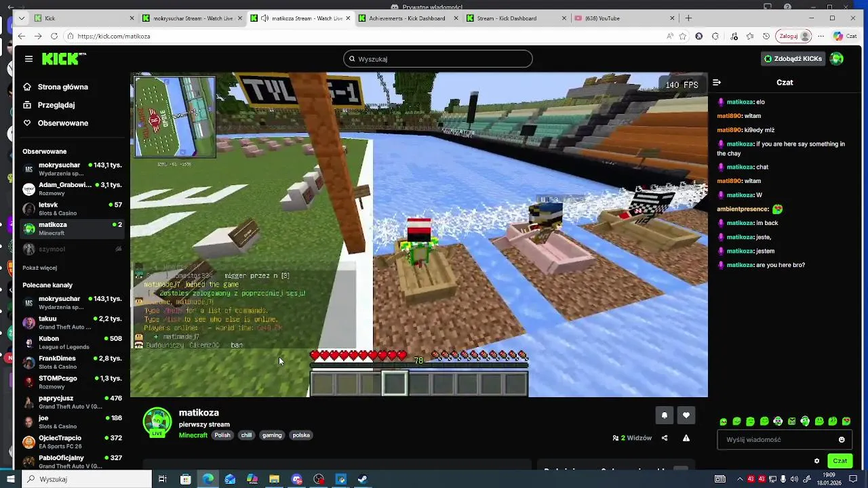The width and height of the screenshot is (868, 488).
Task: Switch to Achievements - Kick Dashboard tab
Action: coord(409,18)
